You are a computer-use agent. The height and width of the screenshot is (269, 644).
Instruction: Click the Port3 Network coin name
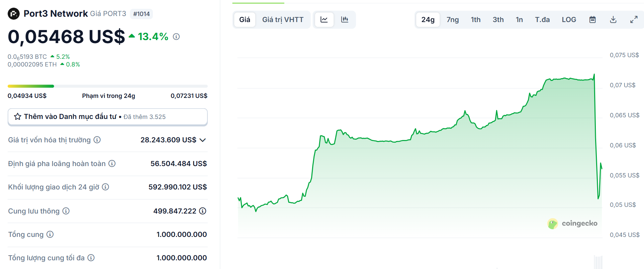[56, 14]
